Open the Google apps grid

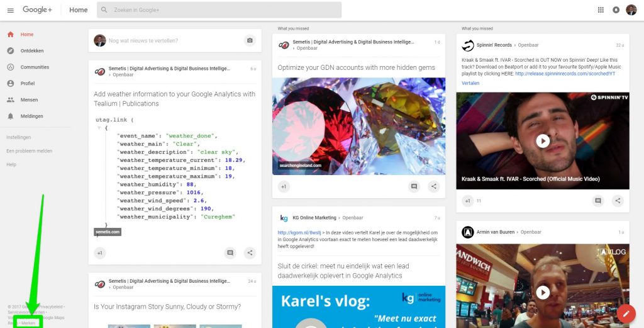click(601, 10)
